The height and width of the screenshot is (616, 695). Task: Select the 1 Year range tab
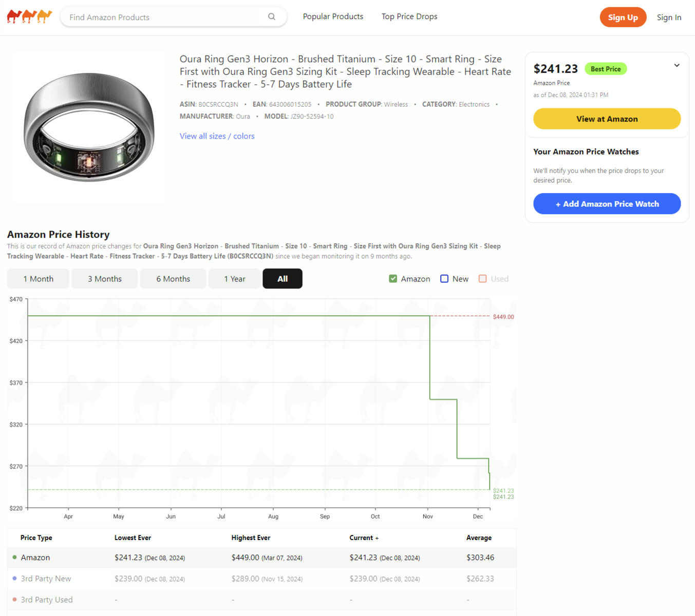tap(235, 279)
